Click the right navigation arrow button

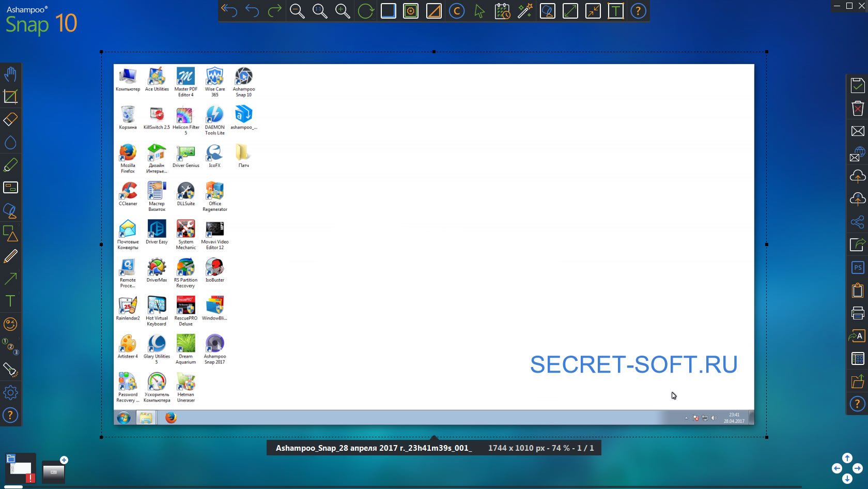pos(858,468)
